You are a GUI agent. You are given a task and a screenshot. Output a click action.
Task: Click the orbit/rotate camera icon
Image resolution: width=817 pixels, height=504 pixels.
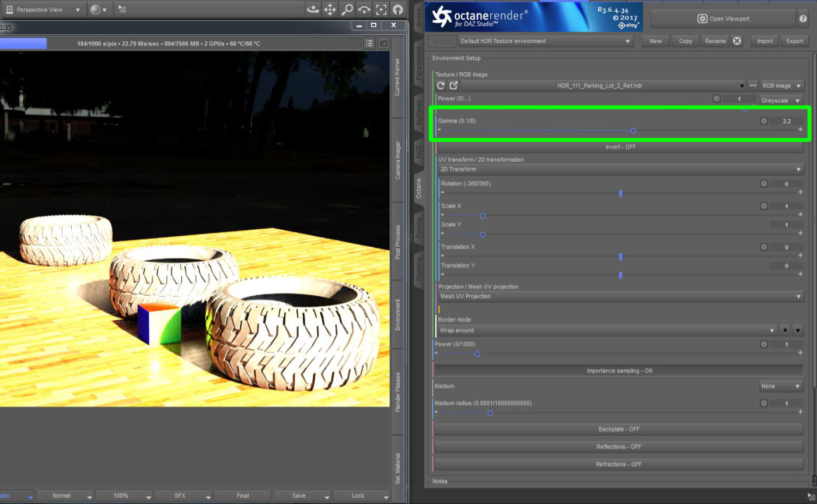click(313, 9)
